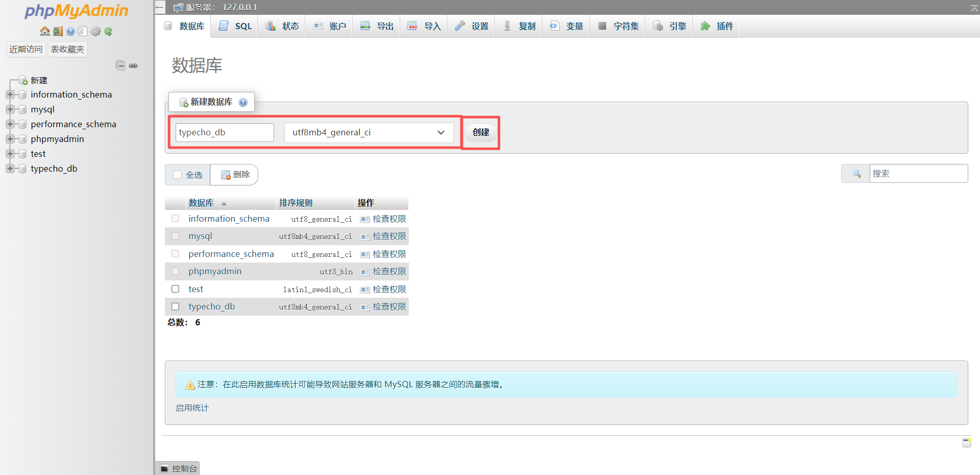Click the log out door icon
The height and width of the screenshot is (475, 980).
58,31
